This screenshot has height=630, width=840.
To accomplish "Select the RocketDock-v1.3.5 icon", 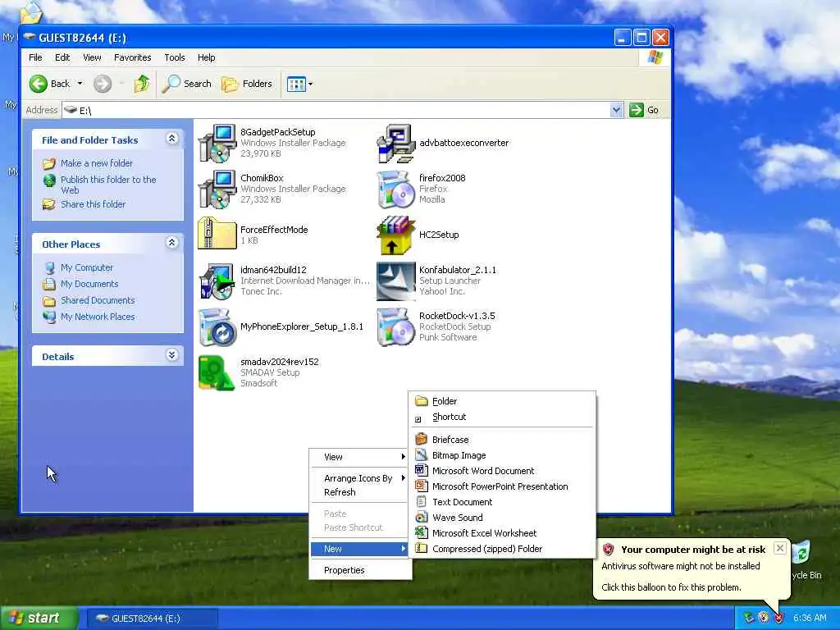I will pyautogui.click(x=395, y=326).
